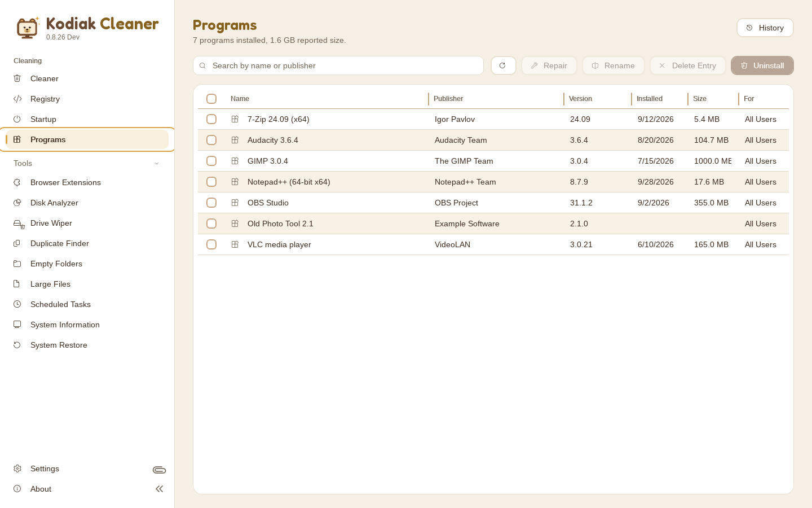
Task: Collapse sidebar with double chevron icon
Action: (159, 489)
